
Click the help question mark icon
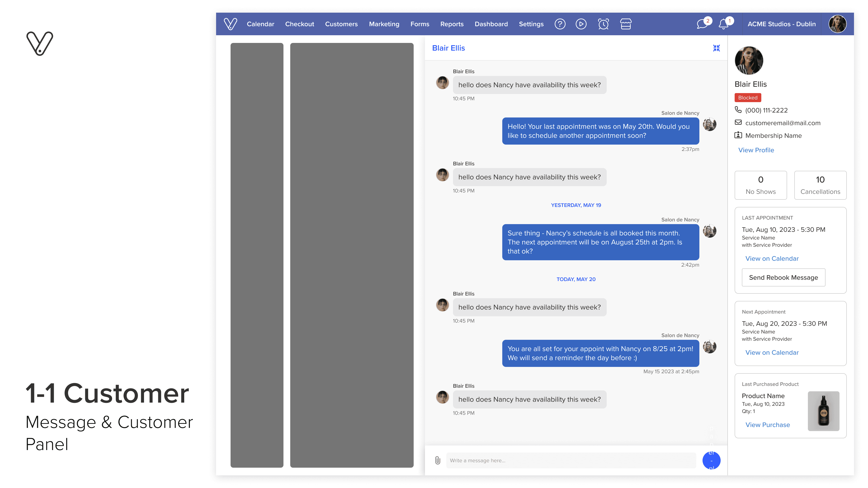[x=560, y=24]
